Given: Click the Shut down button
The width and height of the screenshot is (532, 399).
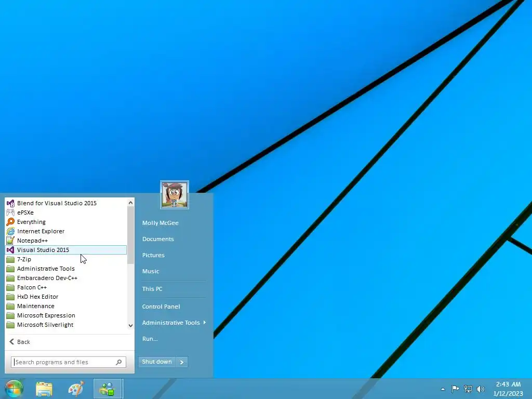Looking at the screenshot, I should [157, 362].
